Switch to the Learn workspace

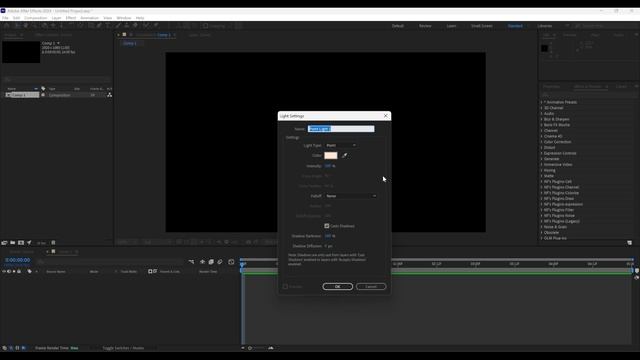451,26
